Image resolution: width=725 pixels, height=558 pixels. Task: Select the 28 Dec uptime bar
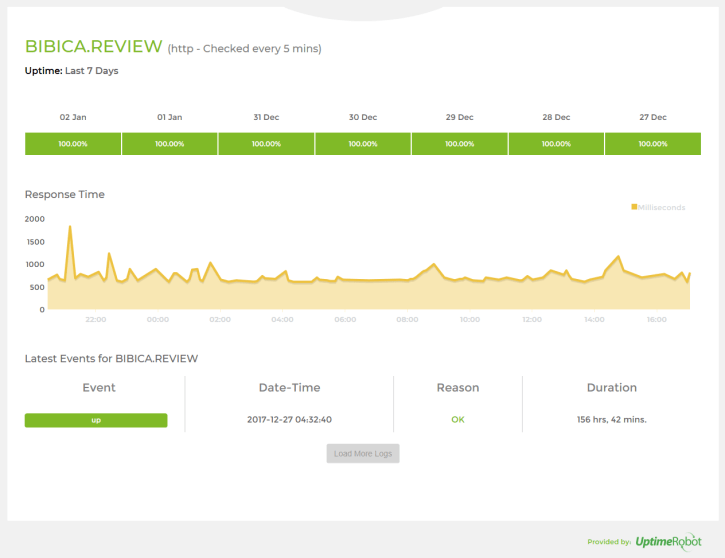(x=556, y=144)
